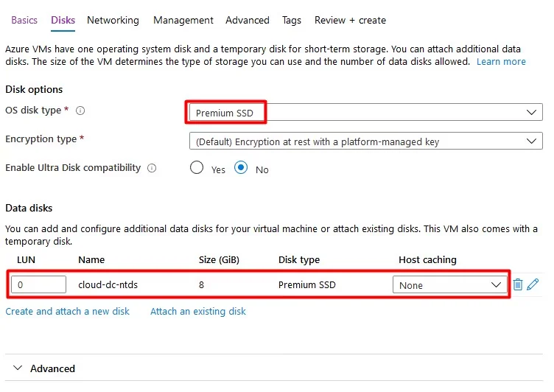This screenshot has height=392, width=554.
Task: Open the Tags tab
Action: [x=292, y=20]
